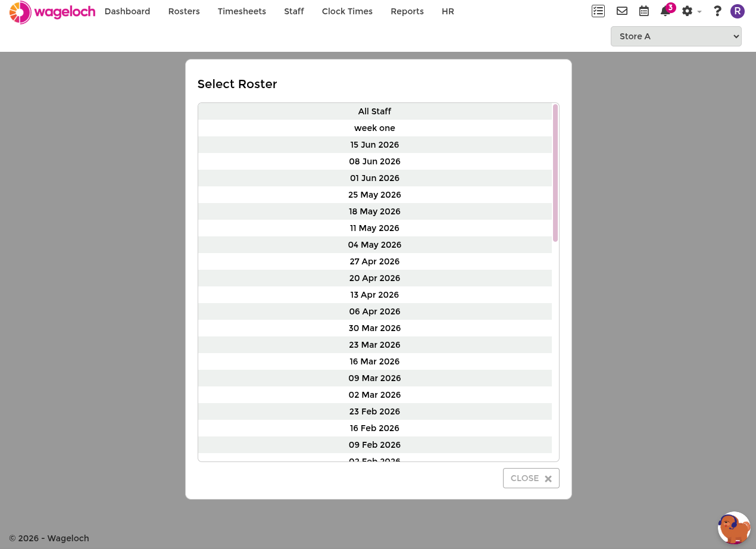
Task: Choose the 27 Apr 2026 roster
Action: coord(375,261)
